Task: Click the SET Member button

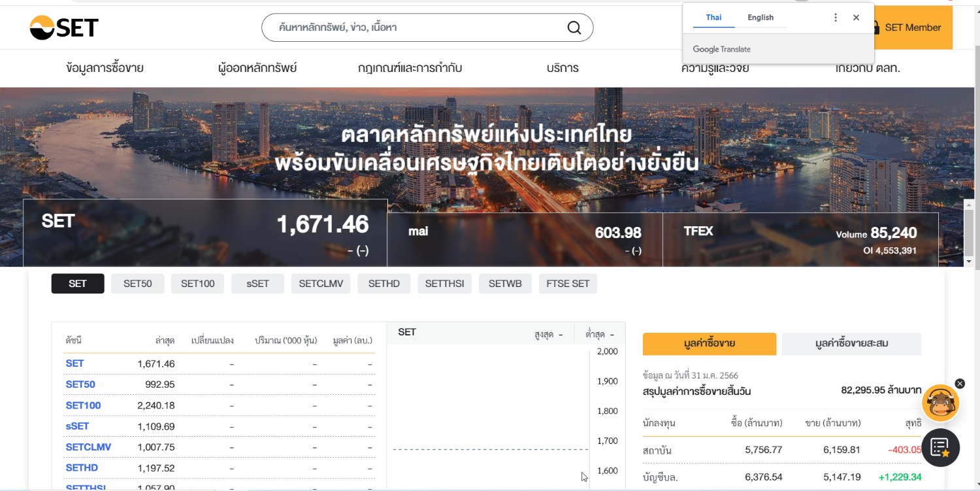Action: [x=913, y=27]
